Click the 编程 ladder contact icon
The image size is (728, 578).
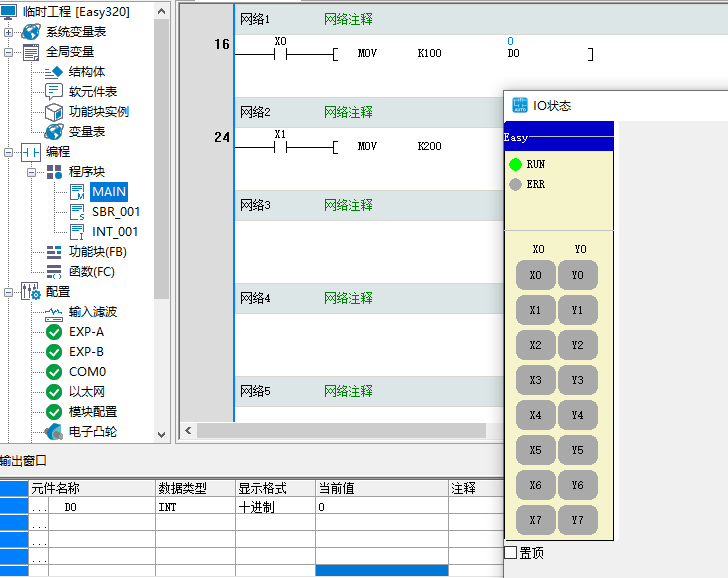pyautogui.click(x=31, y=152)
